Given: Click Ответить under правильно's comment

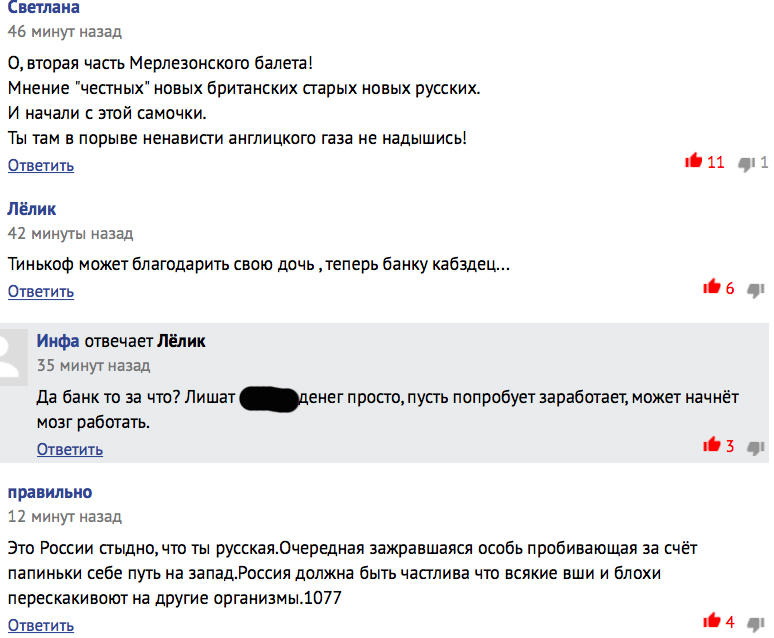Looking at the screenshot, I should [x=41, y=625].
